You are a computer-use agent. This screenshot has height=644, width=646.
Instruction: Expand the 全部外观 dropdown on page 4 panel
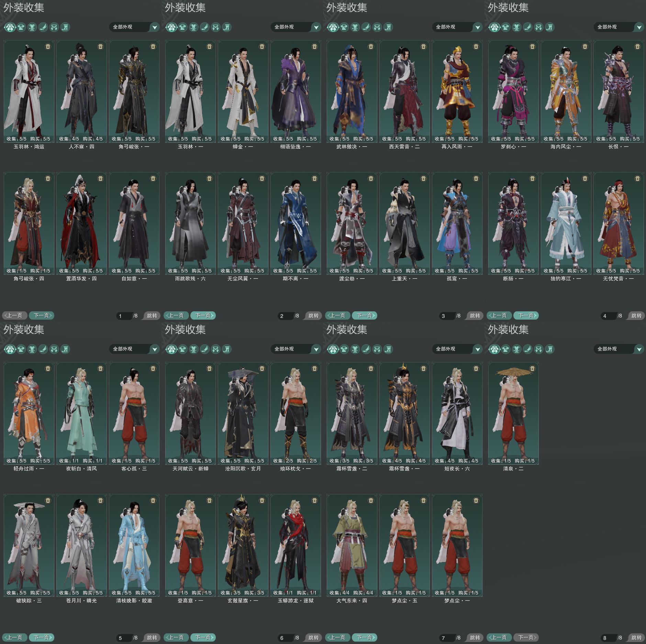pos(619,27)
